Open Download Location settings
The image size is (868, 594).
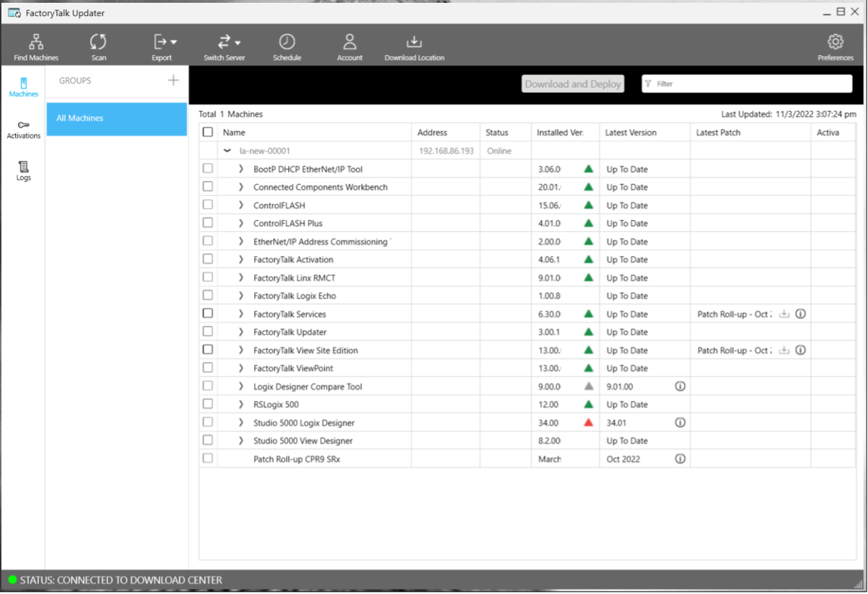(x=414, y=45)
